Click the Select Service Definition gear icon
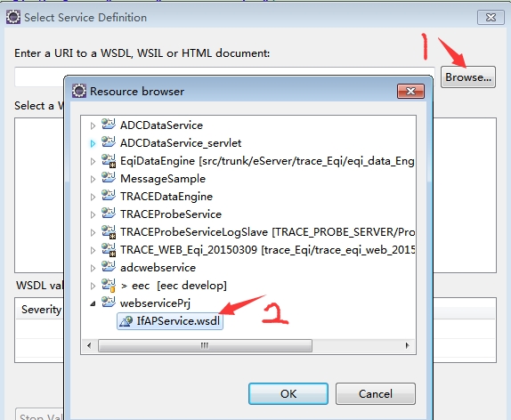 (x=13, y=17)
